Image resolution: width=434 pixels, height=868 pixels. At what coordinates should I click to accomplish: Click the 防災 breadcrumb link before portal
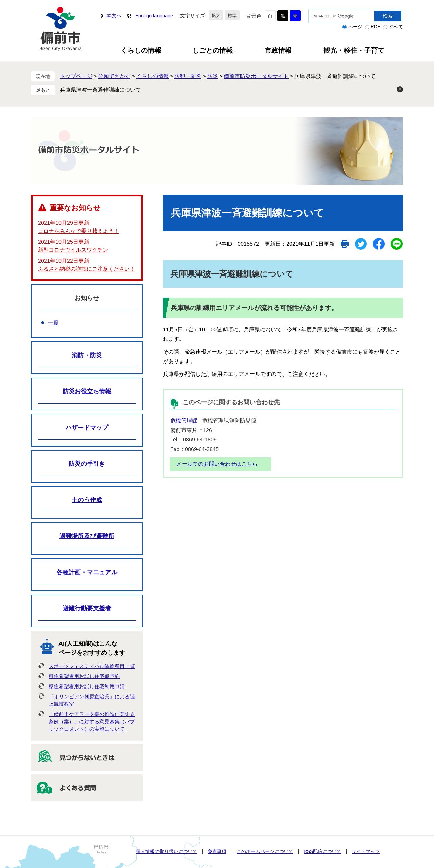(x=213, y=76)
